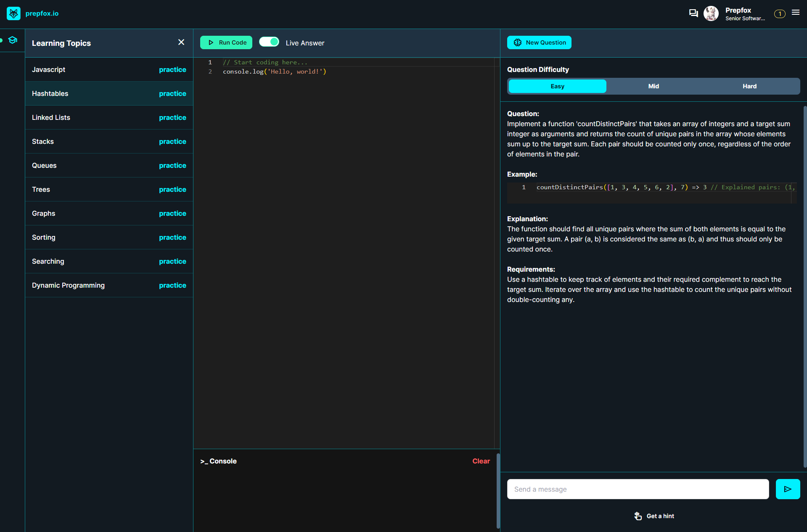The image size is (807, 532).
Task: Open the chat messages icon in header
Action: pyautogui.click(x=693, y=13)
